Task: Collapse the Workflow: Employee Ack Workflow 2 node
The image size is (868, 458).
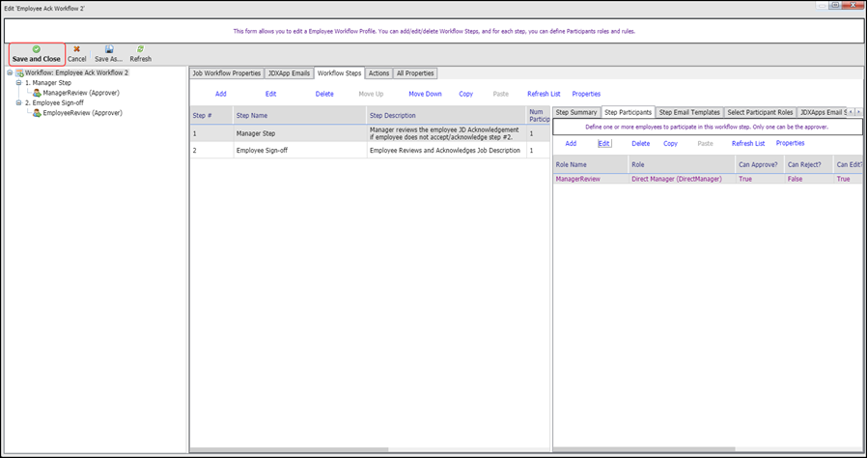Action: pyautogui.click(x=9, y=72)
